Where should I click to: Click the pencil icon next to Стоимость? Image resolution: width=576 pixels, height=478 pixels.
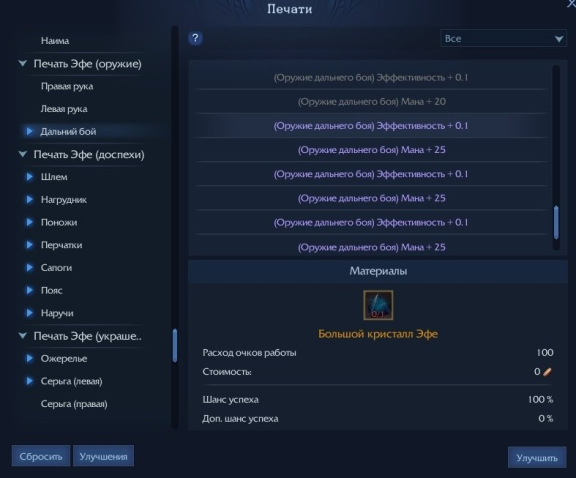click(547, 372)
